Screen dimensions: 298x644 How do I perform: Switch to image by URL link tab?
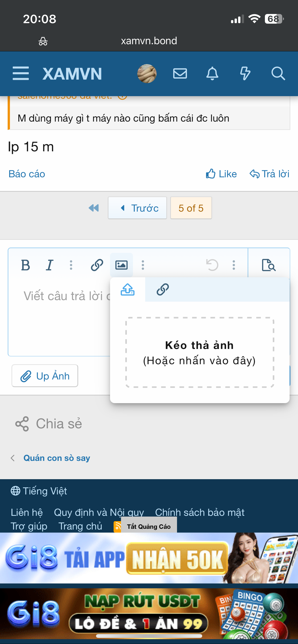tap(163, 289)
